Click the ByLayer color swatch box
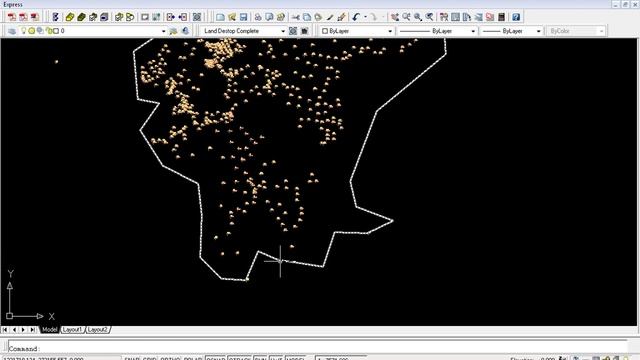This screenshot has width=640, height=360. tap(325, 31)
